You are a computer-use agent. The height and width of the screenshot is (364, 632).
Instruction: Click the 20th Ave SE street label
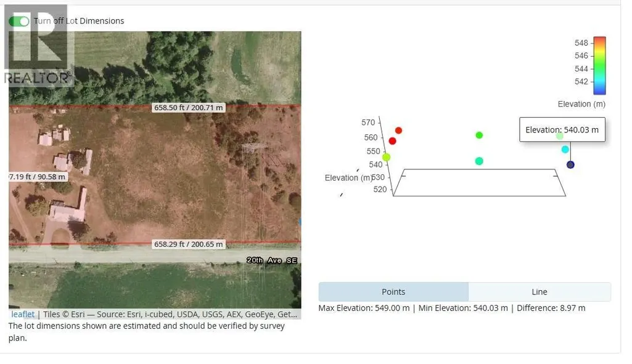click(x=272, y=261)
